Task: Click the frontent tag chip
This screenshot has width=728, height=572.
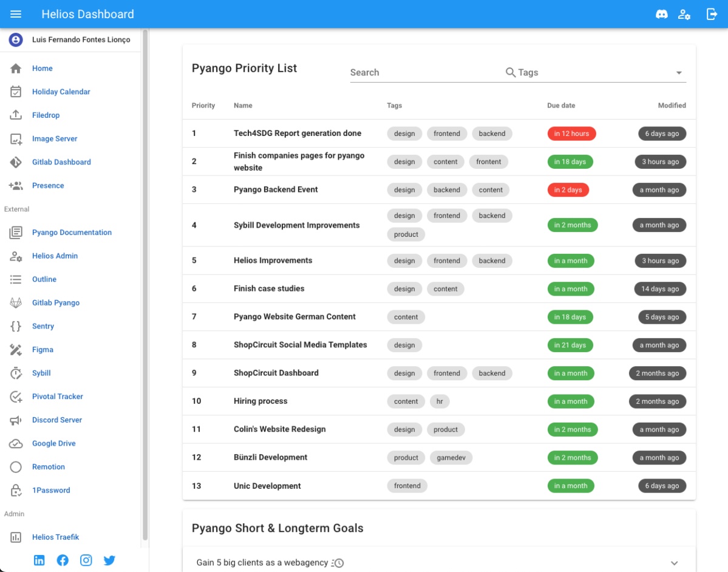Action: click(x=488, y=162)
